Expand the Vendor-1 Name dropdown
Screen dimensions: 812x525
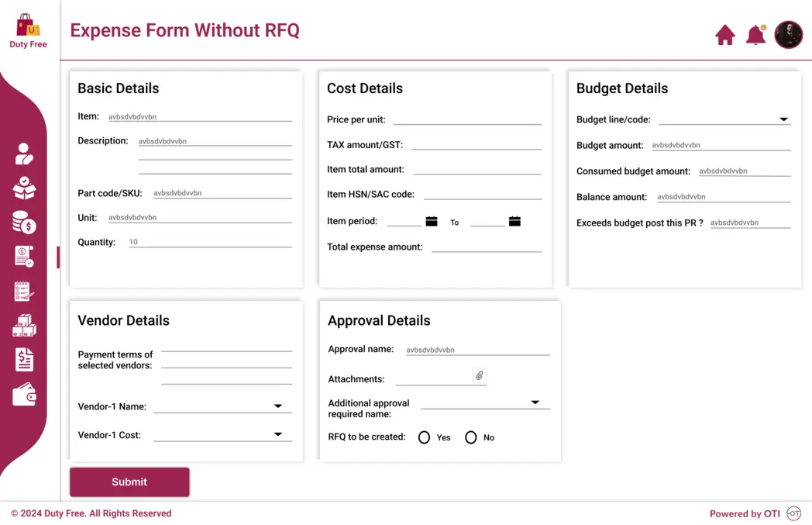pos(277,406)
